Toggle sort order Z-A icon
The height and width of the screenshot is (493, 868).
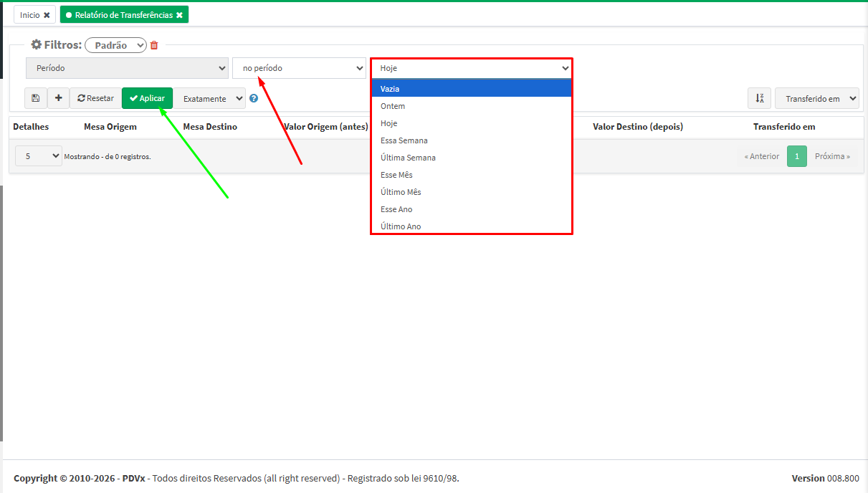(x=759, y=98)
